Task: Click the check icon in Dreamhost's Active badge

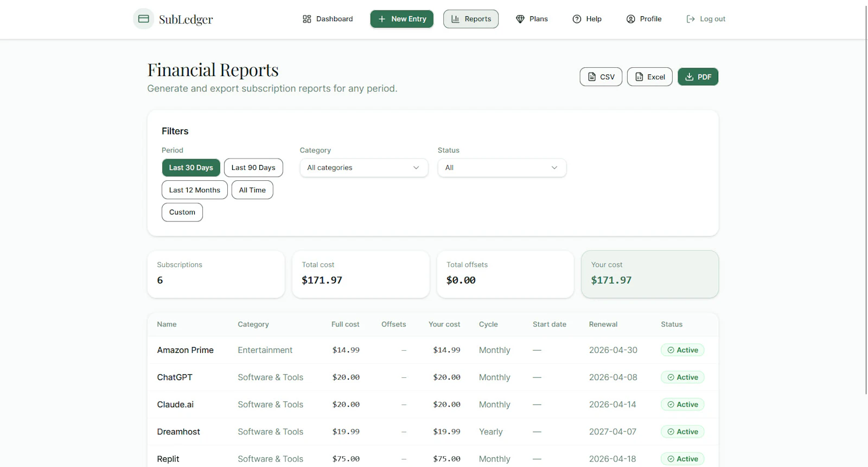Action: click(671, 432)
